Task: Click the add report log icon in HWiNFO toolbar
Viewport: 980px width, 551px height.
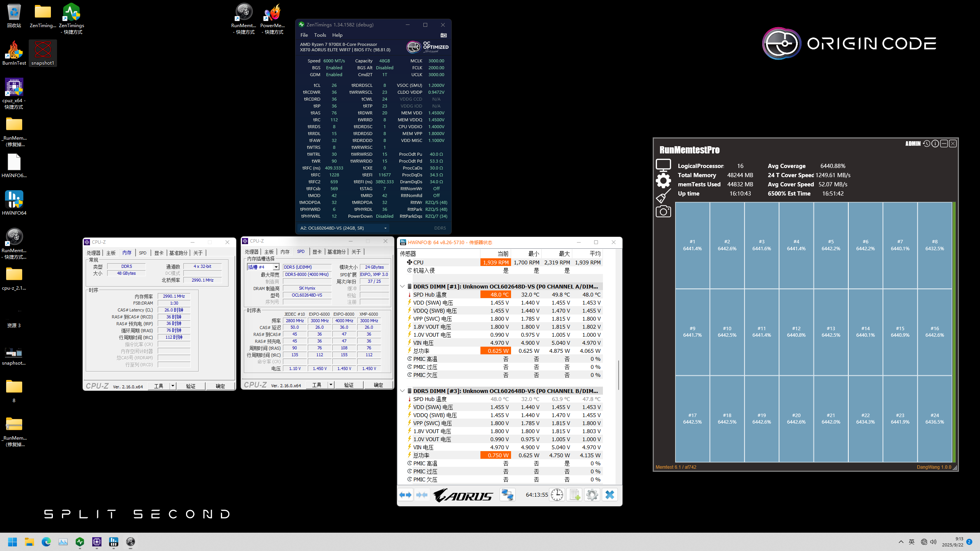Action: pyautogui.click(x=574, y=494)
